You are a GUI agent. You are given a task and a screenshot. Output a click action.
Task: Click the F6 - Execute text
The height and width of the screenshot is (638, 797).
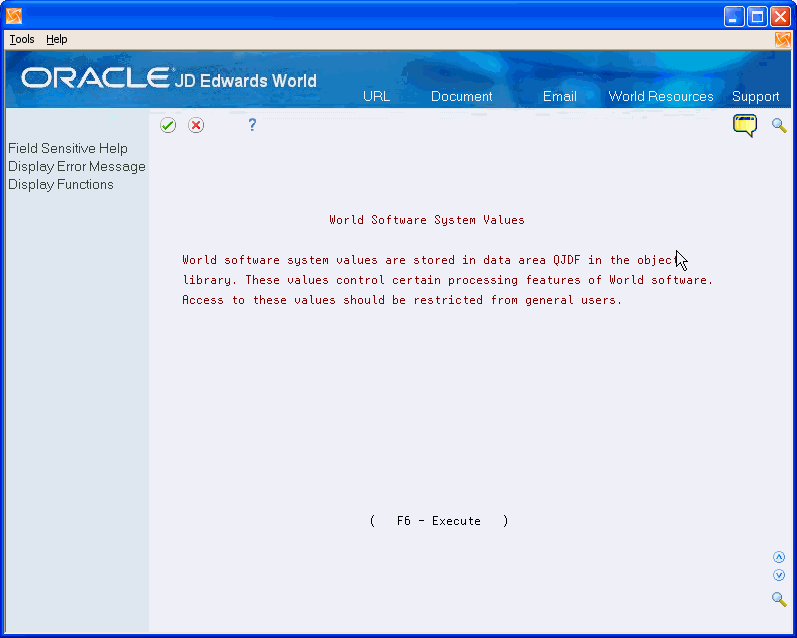coord(439,521)
